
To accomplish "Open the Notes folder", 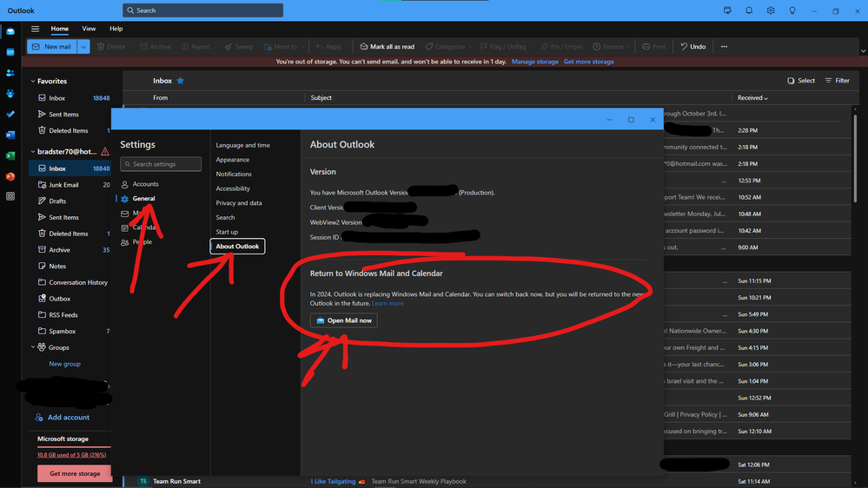I will coord(57,266).
